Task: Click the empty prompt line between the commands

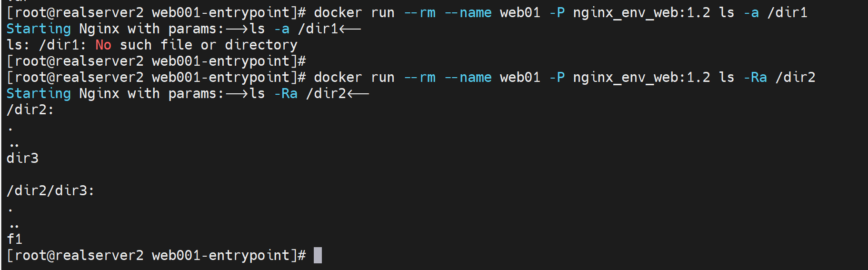Action: click(x=156, y=61)
